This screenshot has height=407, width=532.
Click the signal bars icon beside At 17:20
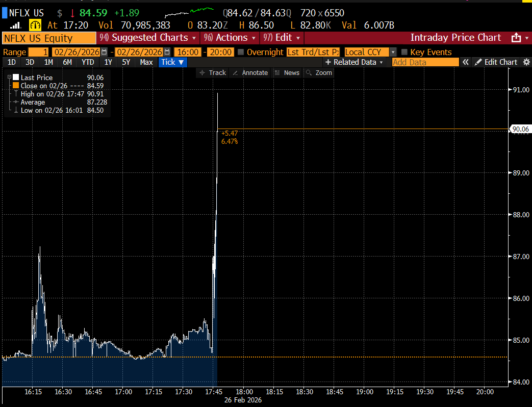[x=15, y=26]
